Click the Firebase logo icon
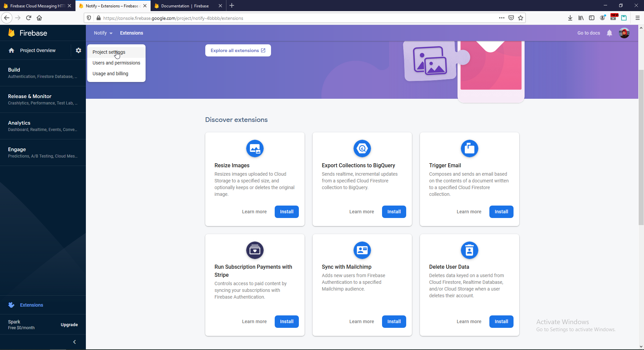644x350 pixels. [x=11, y=33]
